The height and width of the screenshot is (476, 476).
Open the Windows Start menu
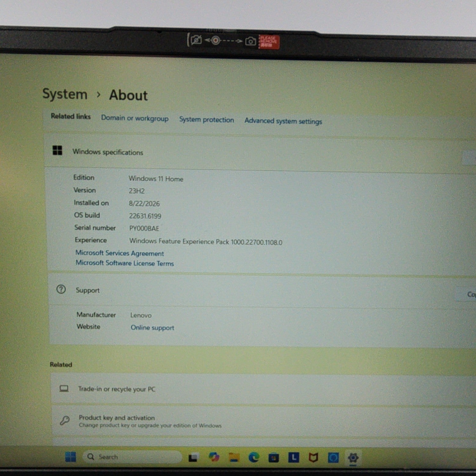70,457
